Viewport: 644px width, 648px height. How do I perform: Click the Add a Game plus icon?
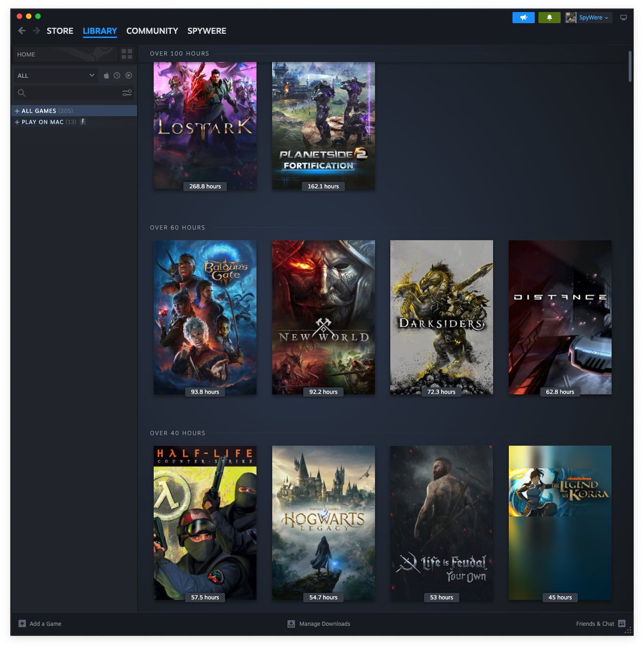(22, 624)
